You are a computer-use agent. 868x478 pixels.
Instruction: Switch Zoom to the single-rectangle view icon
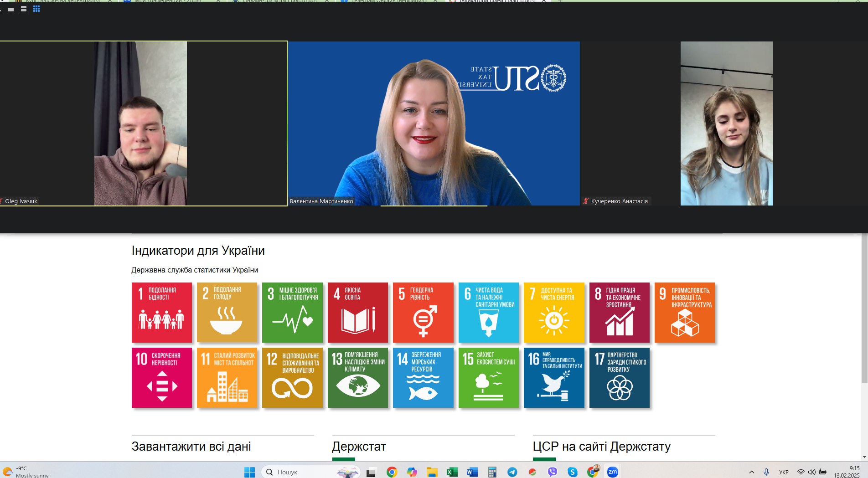11,9
